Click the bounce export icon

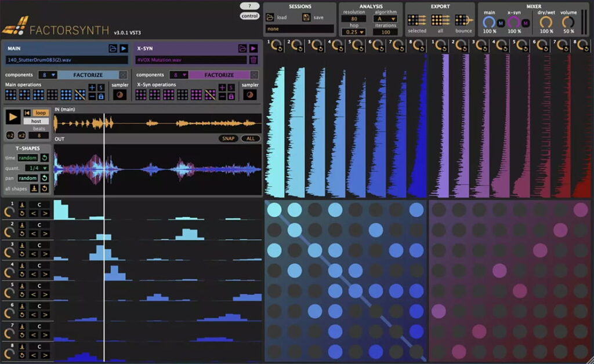point(463,20)
